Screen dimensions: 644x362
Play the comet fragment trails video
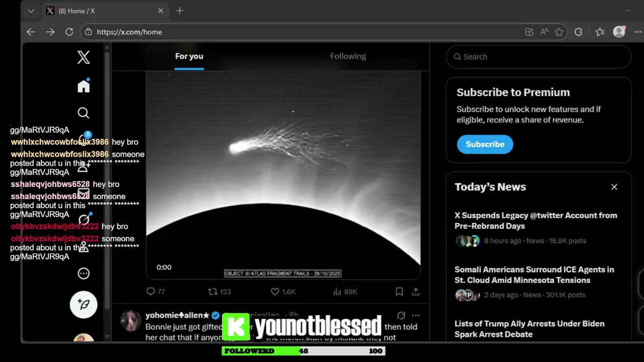pos(283,175)
